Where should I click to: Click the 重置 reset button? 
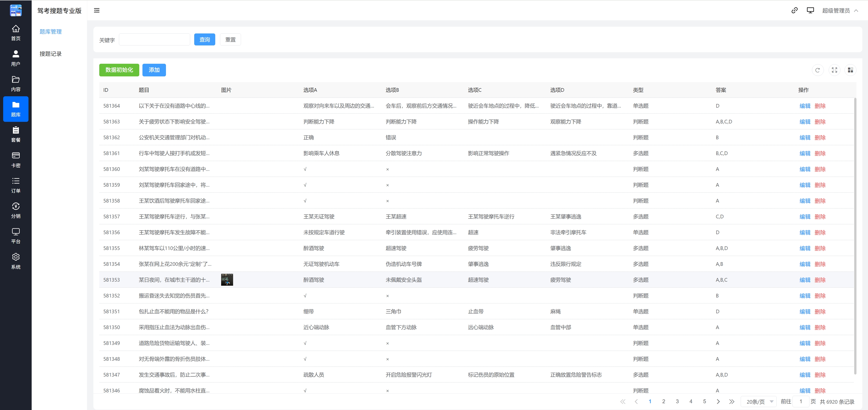[x=230, y=39]
